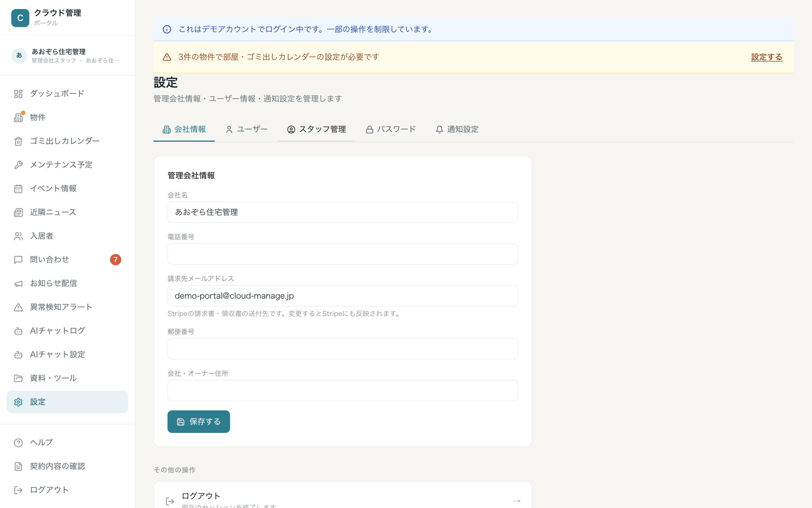Click the AIチャットログ robot icon

pos(18,331)
